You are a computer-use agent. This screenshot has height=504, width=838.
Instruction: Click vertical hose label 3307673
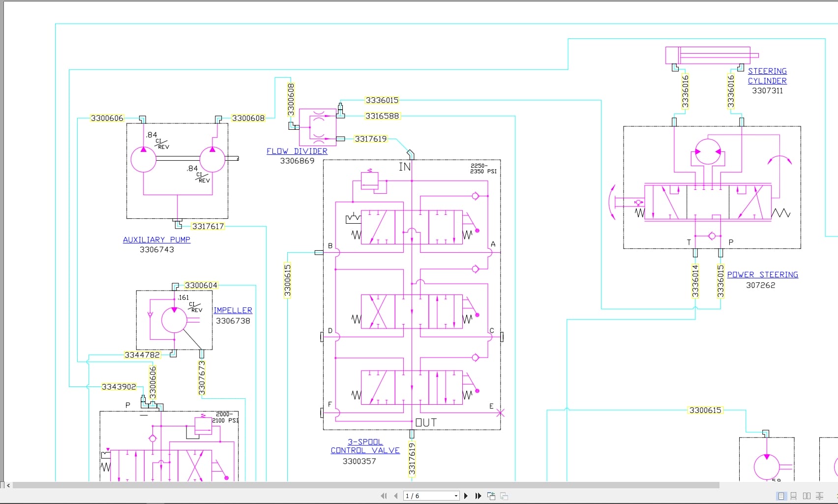(202, 378)
